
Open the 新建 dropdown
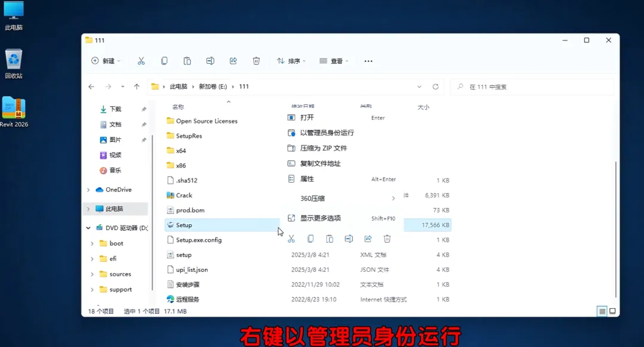(106, 61)
